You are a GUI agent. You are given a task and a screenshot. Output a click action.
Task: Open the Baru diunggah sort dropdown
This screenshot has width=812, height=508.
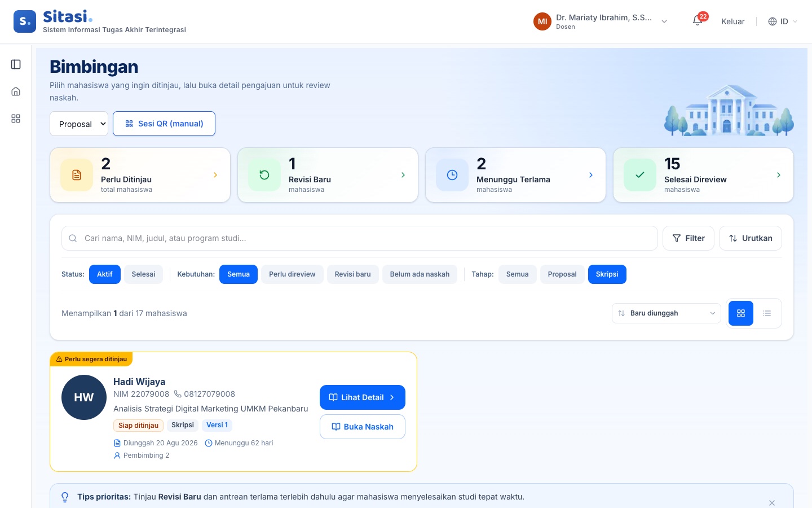pos(667,313)
